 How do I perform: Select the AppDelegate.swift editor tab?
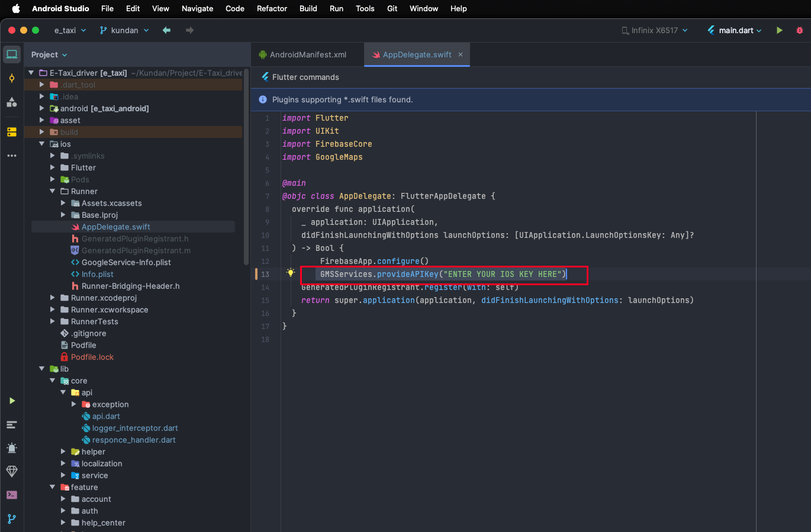(x=417, y=54)
